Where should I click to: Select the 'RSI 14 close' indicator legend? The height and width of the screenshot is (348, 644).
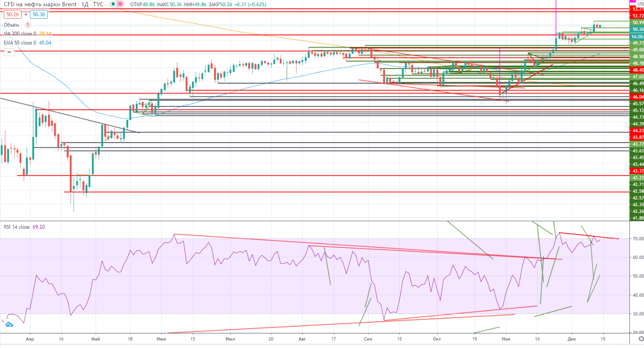(x=17, y=227)
